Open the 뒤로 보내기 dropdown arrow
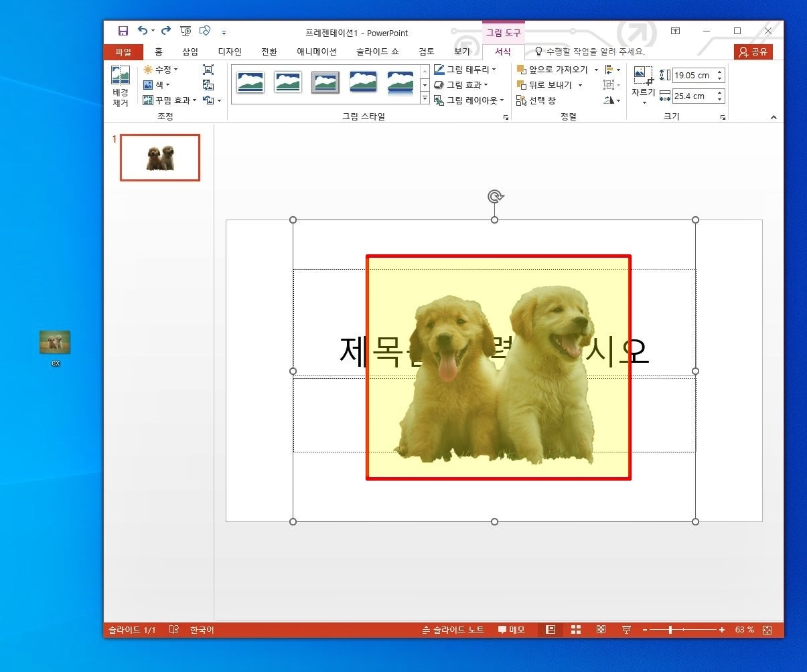The image size is (807, 672). 580,85
